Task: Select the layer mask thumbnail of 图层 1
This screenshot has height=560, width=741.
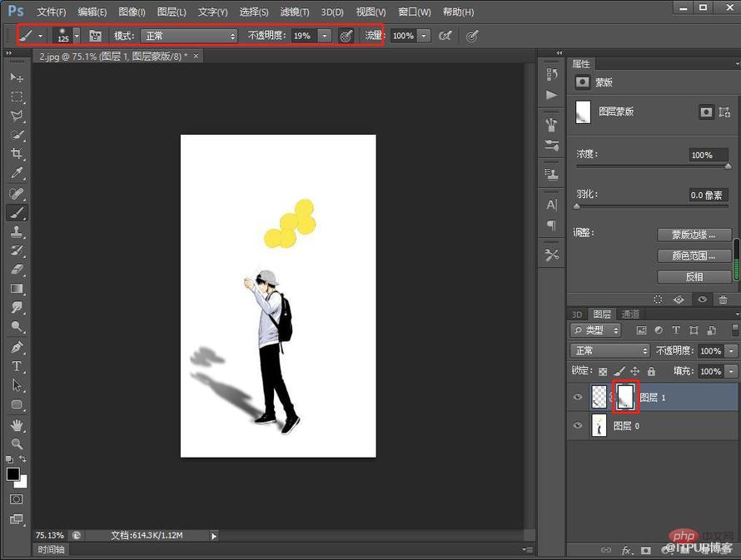Action: click(626, 397)
